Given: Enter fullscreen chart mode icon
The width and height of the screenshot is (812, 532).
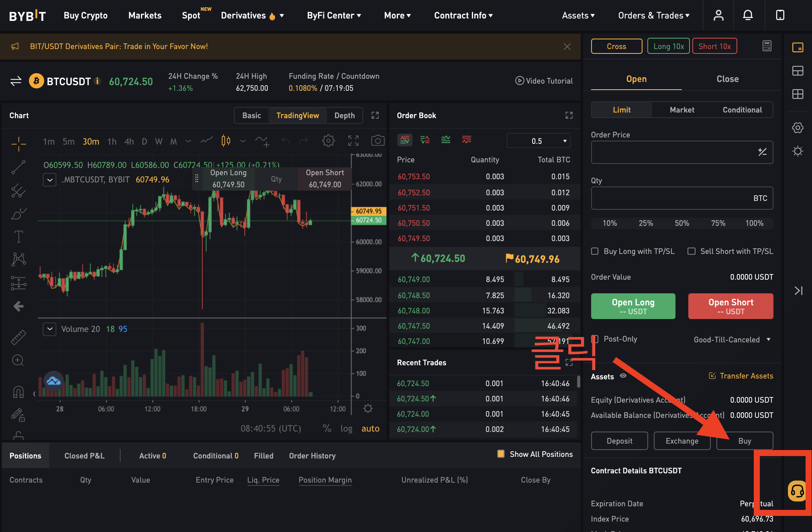Looking at the screenshot, I should 353,141.
